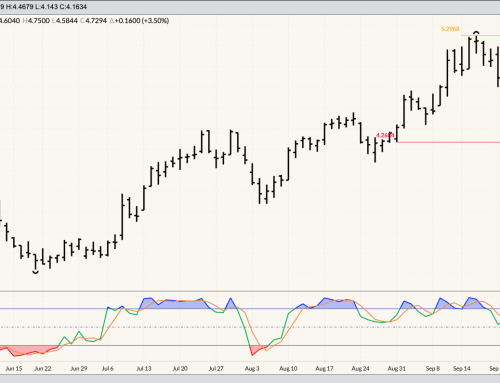
Task: Click the dotted midline of the oscillator panel
Action: pos(250,327)
